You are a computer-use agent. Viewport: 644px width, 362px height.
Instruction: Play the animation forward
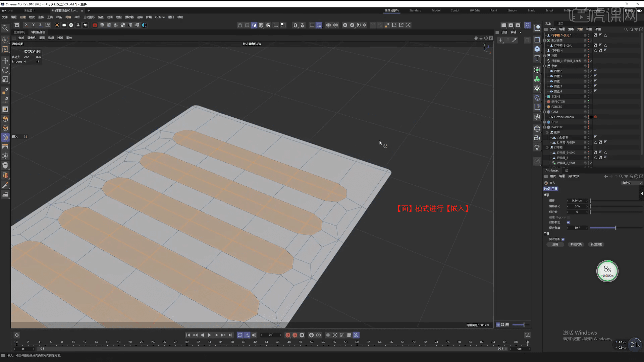[x=209, y=335]
